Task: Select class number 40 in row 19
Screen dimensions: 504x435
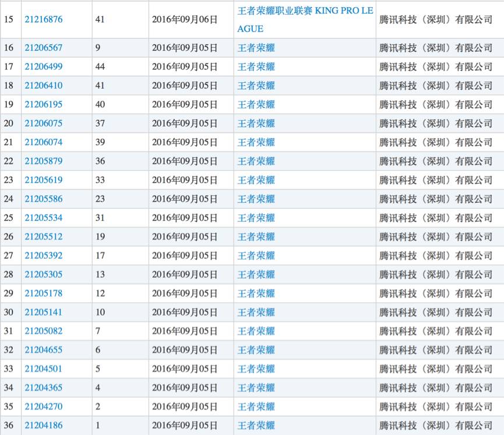Action: click(x=100, y=104)
